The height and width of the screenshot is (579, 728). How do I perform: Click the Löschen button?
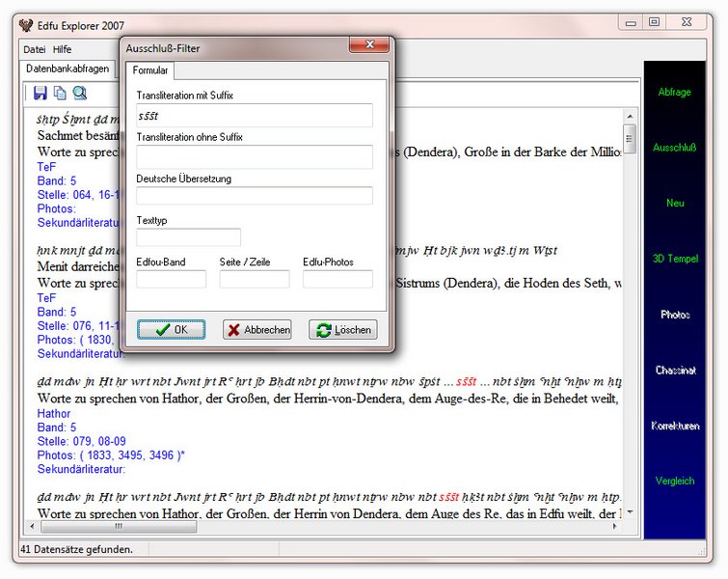click(x=342, y=330)
